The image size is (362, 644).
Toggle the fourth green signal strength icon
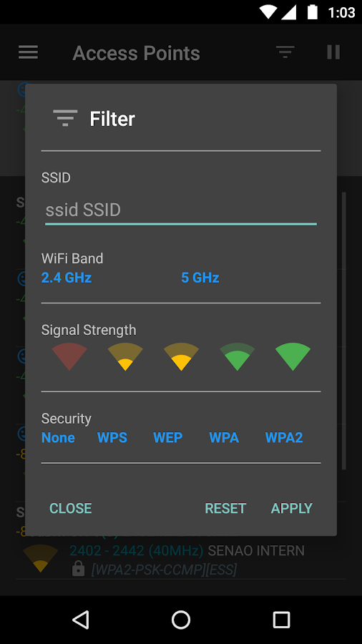click(238, 356)
